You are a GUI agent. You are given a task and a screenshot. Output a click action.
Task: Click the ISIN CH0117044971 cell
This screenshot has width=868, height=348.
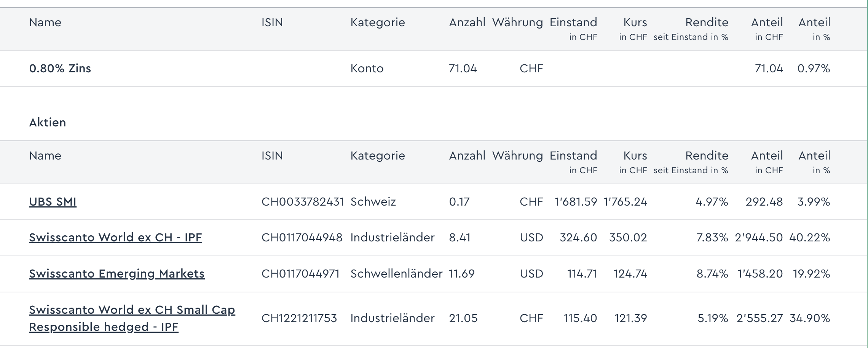pos(300,274)
